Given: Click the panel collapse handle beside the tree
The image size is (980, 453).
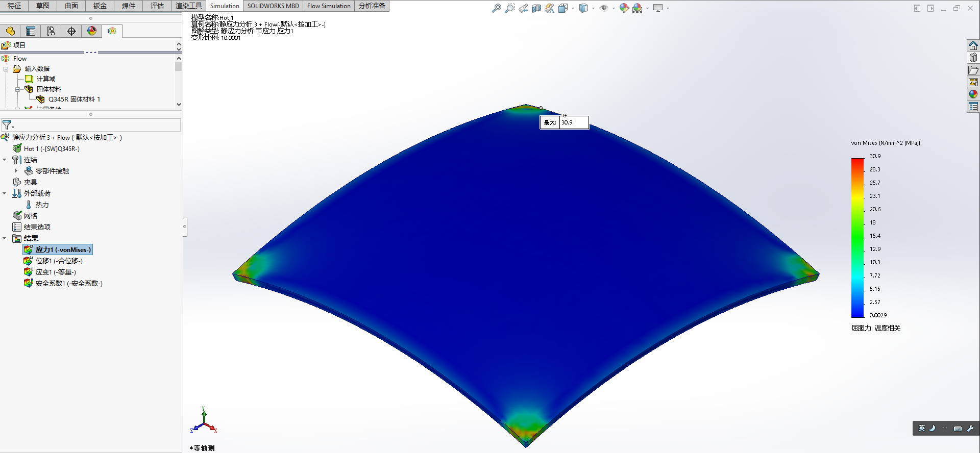Looking at the screenshot, I should (x=185, y=226).
